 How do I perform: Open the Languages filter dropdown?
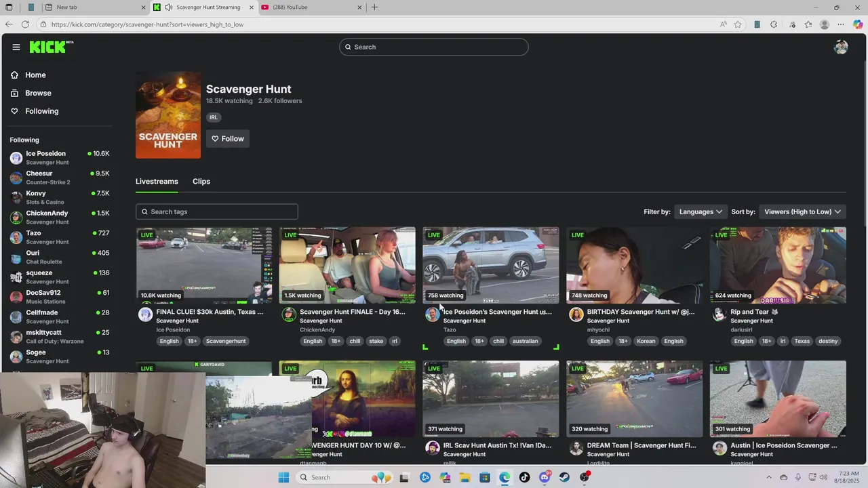click(701, 211)
